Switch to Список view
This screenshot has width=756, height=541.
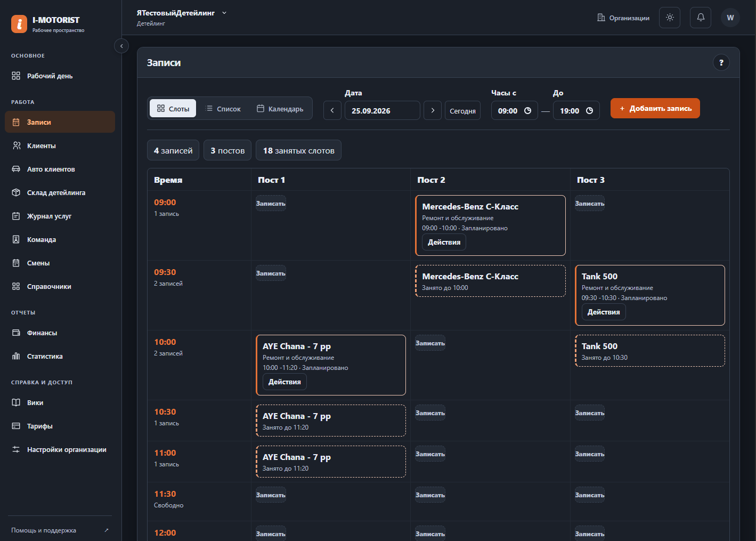tap(223, 108)
